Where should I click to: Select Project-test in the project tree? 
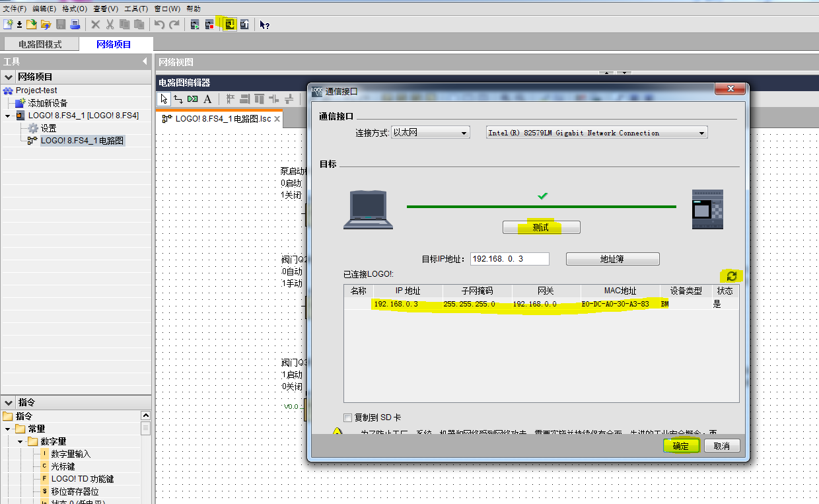36,90
